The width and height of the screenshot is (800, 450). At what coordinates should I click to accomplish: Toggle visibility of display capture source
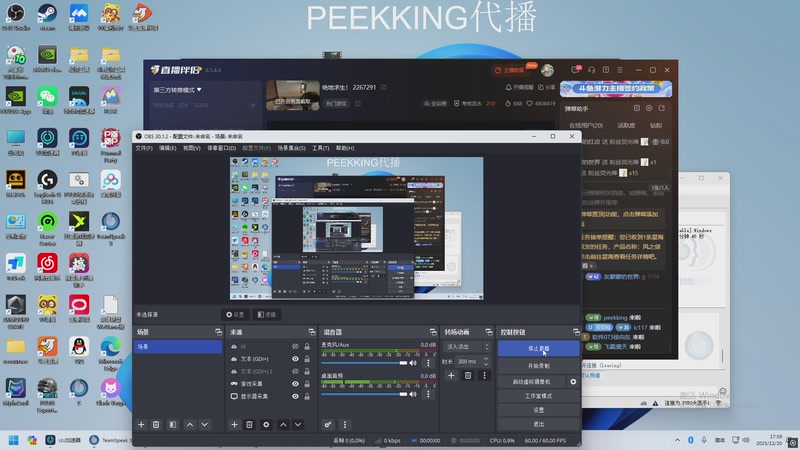click(x=295, y=396)
